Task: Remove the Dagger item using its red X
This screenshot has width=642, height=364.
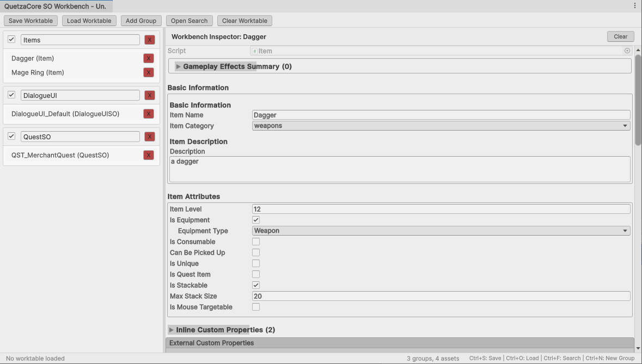Action: [148, 58]
